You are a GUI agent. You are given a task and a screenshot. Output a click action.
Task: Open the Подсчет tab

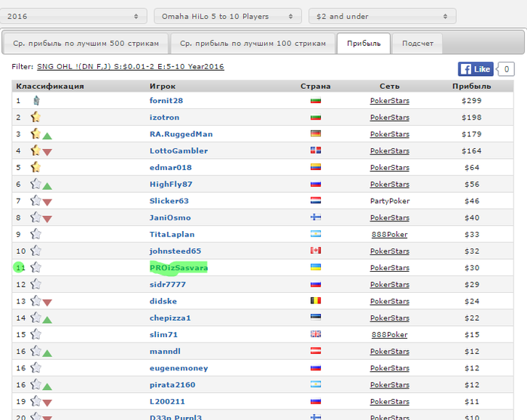tap(417, 44)
